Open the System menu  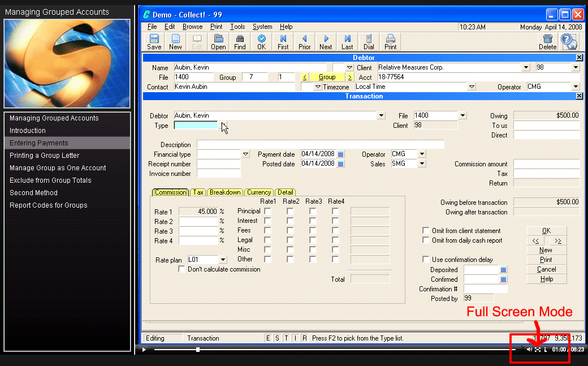pyautogui.click(x=262, y=27)
